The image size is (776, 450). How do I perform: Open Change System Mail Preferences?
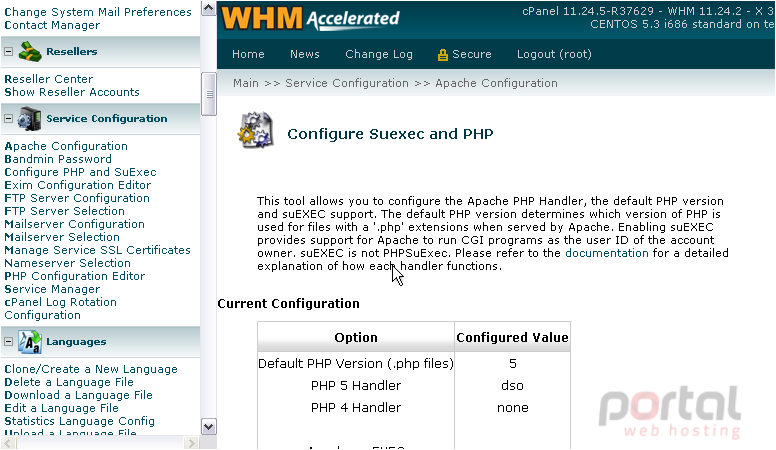98,12
